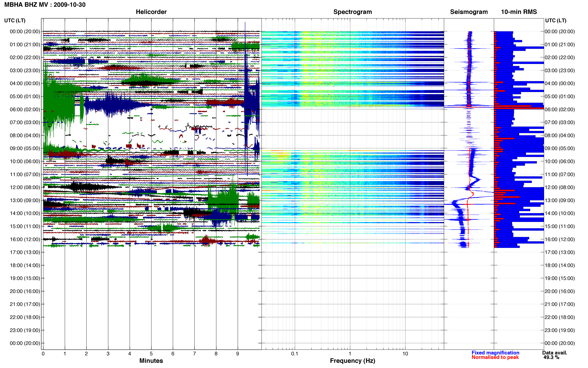588x368 pixels.
Task: Click '11:00 (07:00)' on the Helicorder time axis
Action: (x=25, y=174)
